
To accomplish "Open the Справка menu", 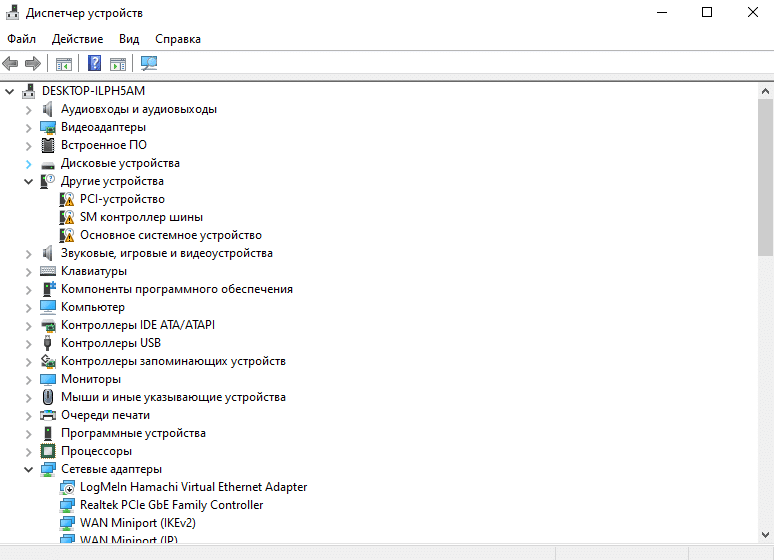I will tap(178, 39).
